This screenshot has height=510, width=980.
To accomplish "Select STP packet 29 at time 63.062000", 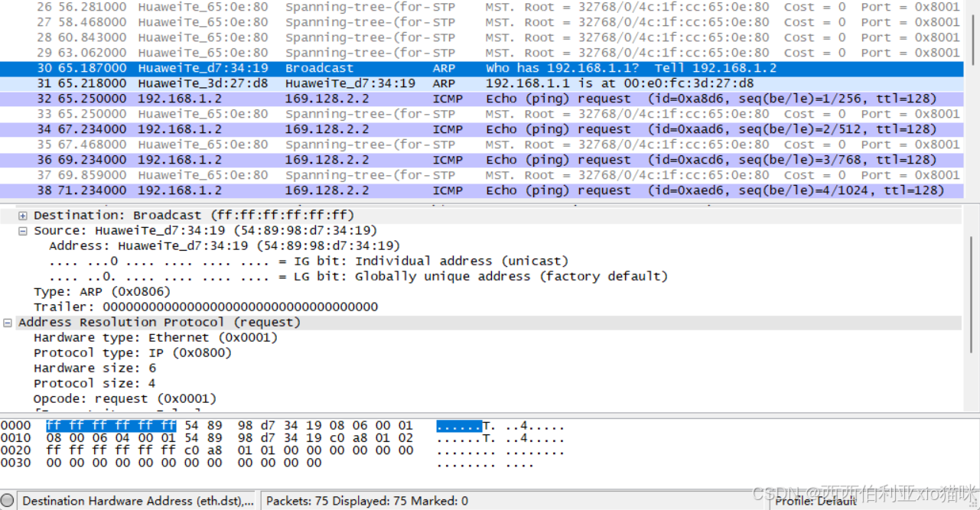I will (480, 53).
